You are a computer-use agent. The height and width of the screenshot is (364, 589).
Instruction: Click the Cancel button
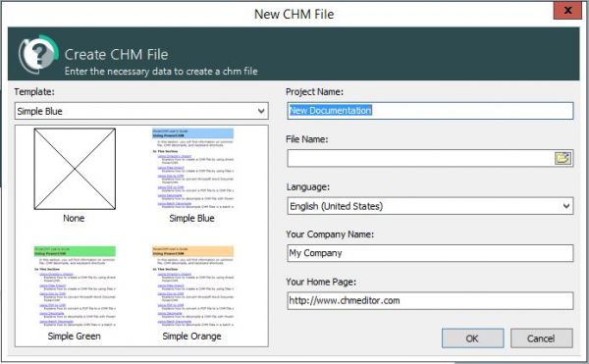click(541, 338)
